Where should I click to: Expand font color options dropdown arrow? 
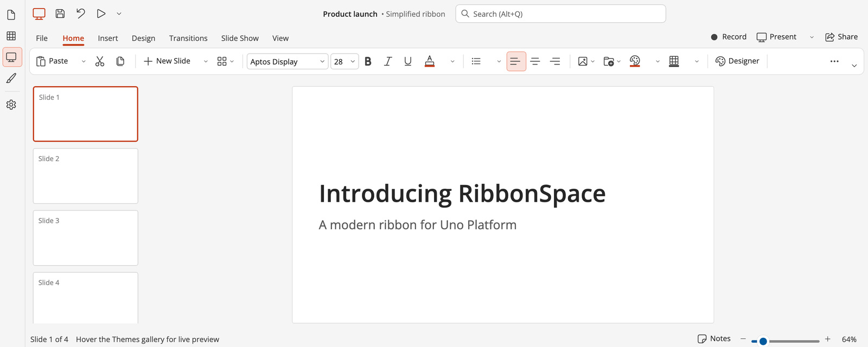point(452,62)
